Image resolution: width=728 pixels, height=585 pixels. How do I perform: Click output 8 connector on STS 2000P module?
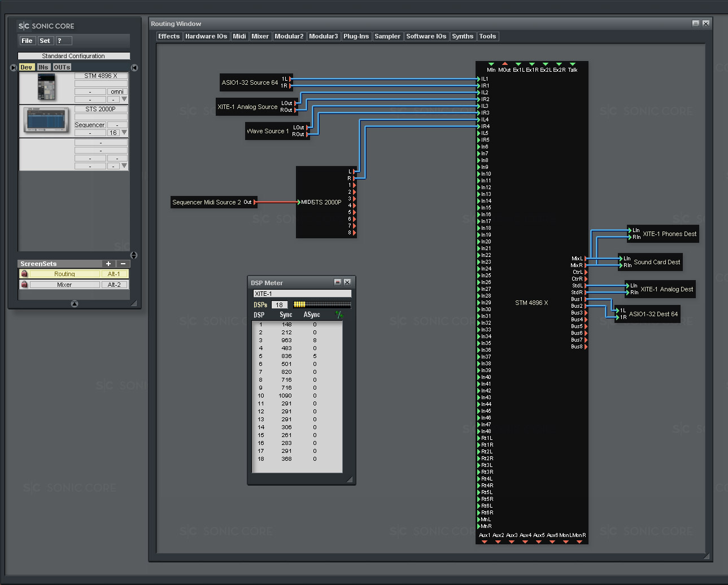click(354, 233)
